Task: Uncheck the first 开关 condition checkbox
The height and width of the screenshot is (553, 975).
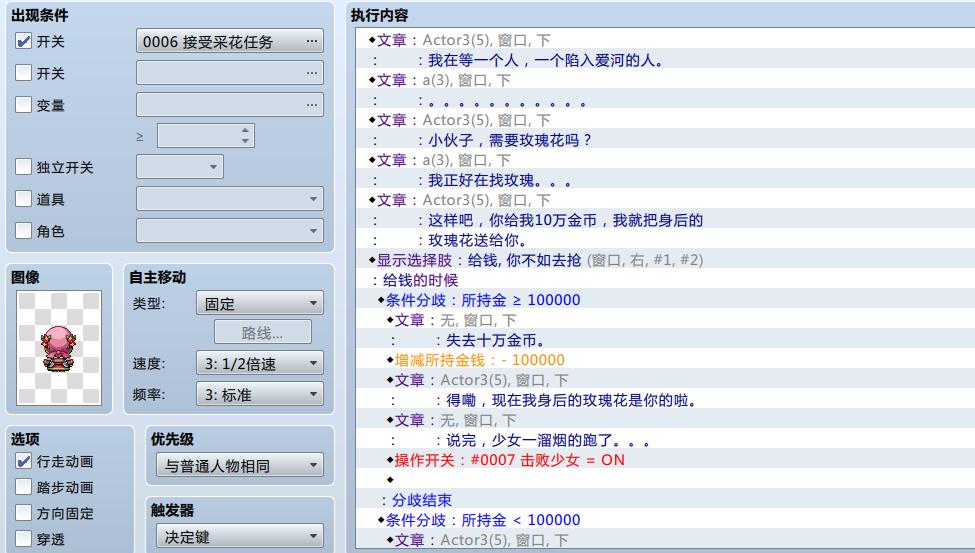Action: point(24,41)
